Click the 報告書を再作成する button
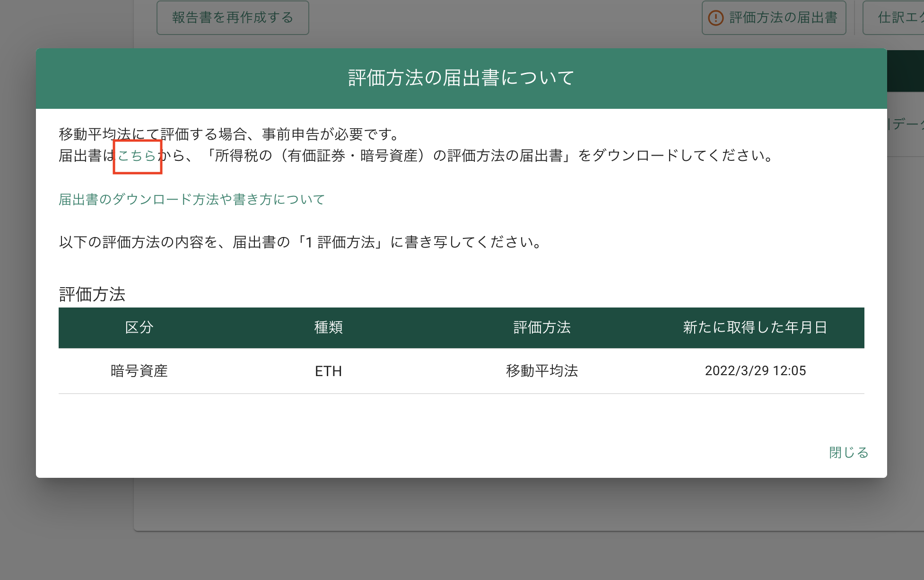The image size is (924, 580). [x=232, y=17]
